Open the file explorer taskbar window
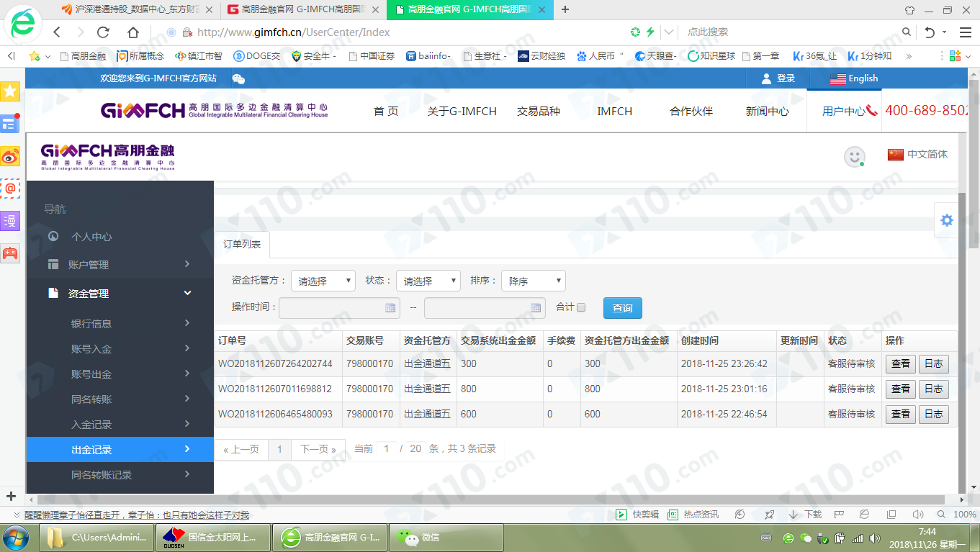Image resolution: width=980 pixels, height=552 pixels. coord(96,537)
